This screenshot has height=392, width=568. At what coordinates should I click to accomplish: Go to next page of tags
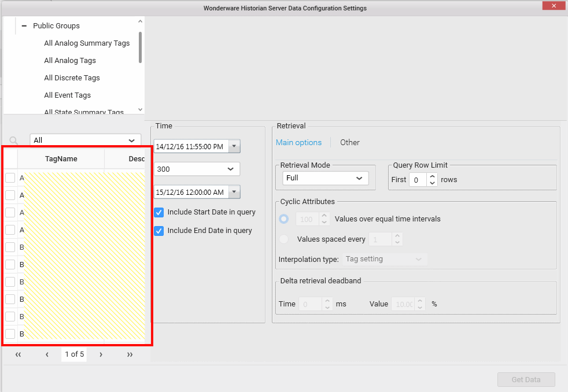click(x=101, y=354)
